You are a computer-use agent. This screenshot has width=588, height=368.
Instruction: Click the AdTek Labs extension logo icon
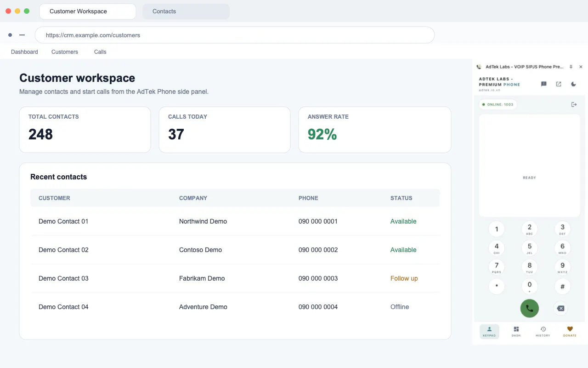pos(479,67)
